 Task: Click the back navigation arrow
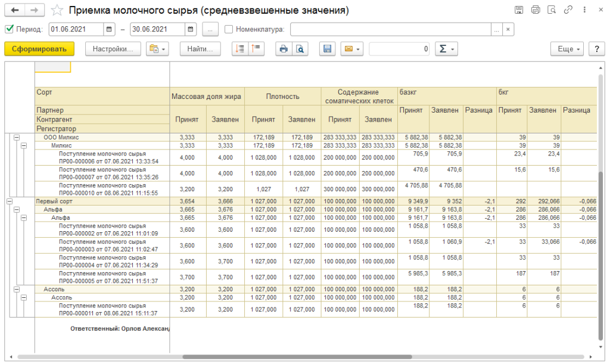click(15, 10)
